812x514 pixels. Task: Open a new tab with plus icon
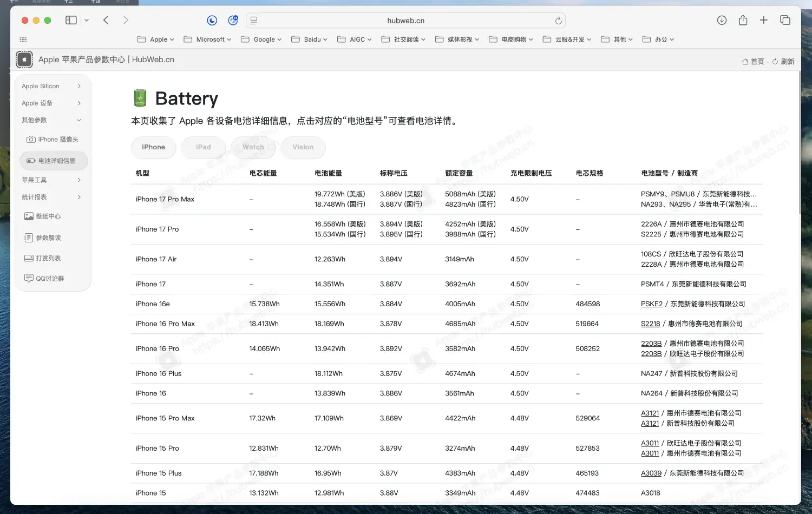point(764,20)
